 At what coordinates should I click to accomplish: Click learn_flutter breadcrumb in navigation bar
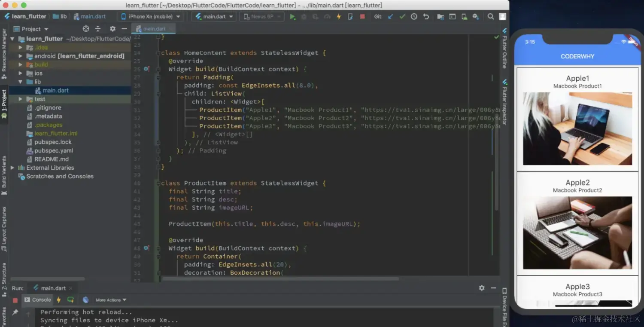point(25,16)
